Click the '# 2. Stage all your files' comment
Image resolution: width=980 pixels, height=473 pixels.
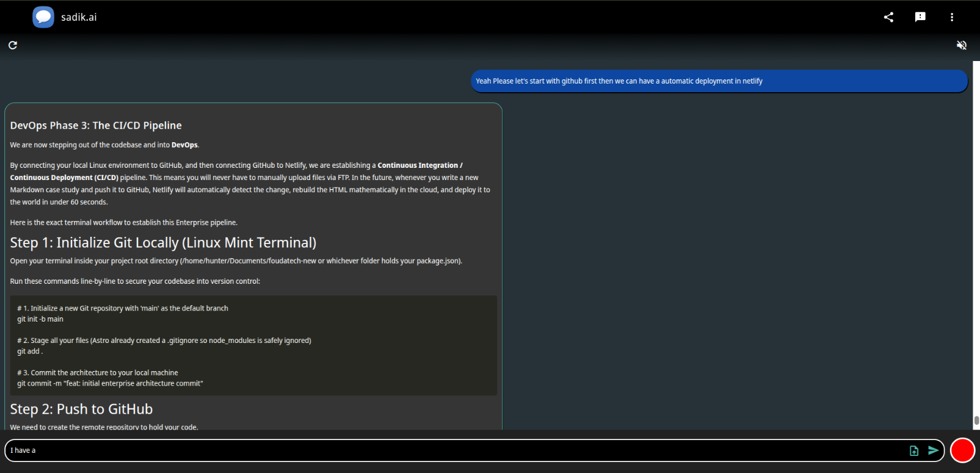(x=164, y=341)
